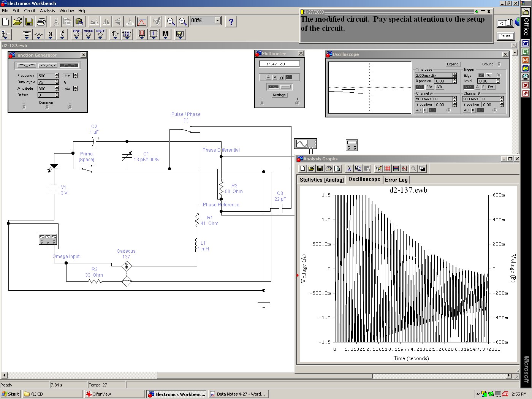Click the mV amplitude unit stepper
The image size is (532, 399).
click(x=75, y=89)
